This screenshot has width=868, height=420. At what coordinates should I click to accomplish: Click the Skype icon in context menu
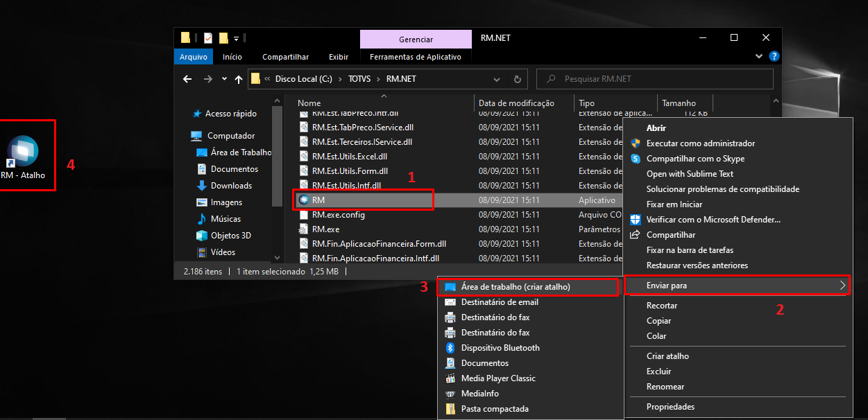(x=635, y=159)
